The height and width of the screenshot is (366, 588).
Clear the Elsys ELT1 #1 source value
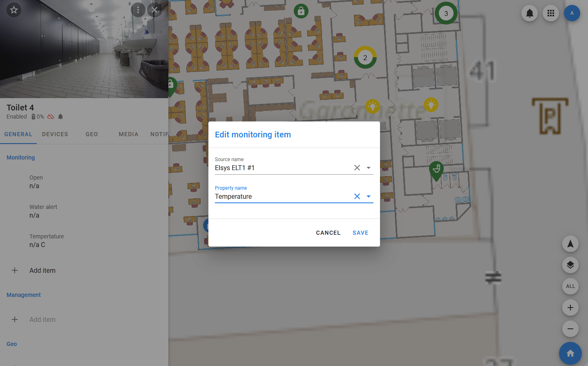(357, 168)
